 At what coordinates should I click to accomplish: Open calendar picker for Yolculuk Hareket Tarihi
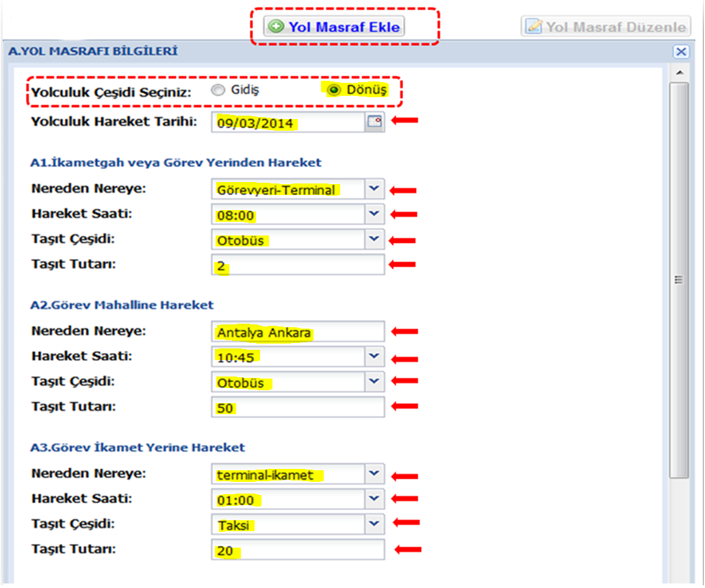click(x=374, y=122)
